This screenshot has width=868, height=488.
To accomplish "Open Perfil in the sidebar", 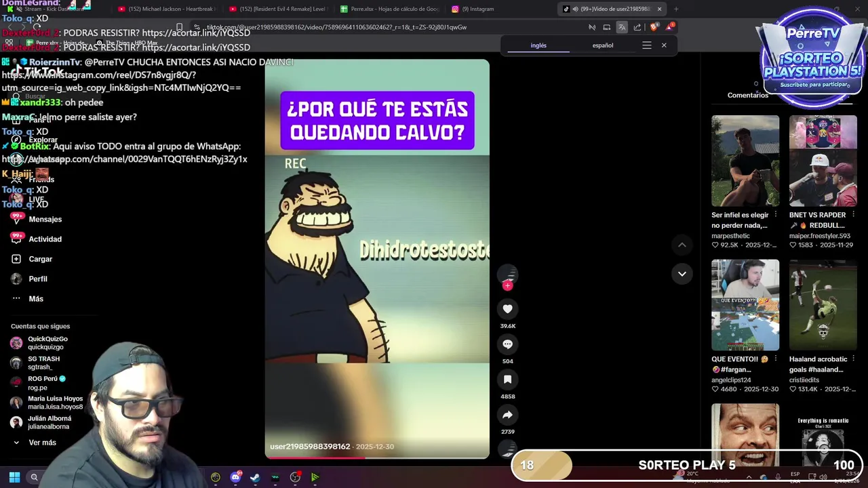I will tap(30, 279).
